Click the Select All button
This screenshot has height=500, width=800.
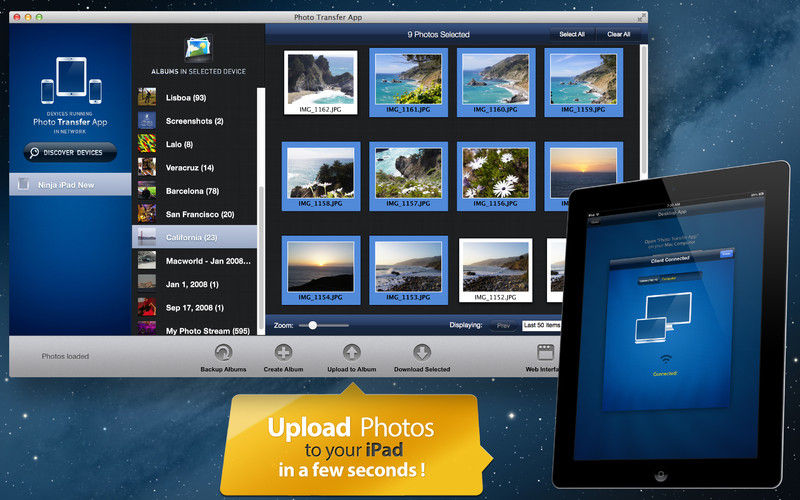click(x=571, y=34)
